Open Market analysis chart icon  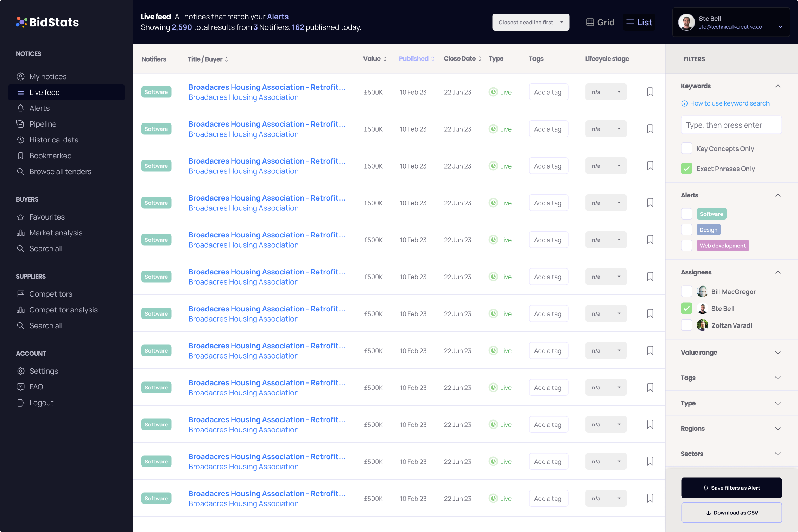tap(20, 233)
